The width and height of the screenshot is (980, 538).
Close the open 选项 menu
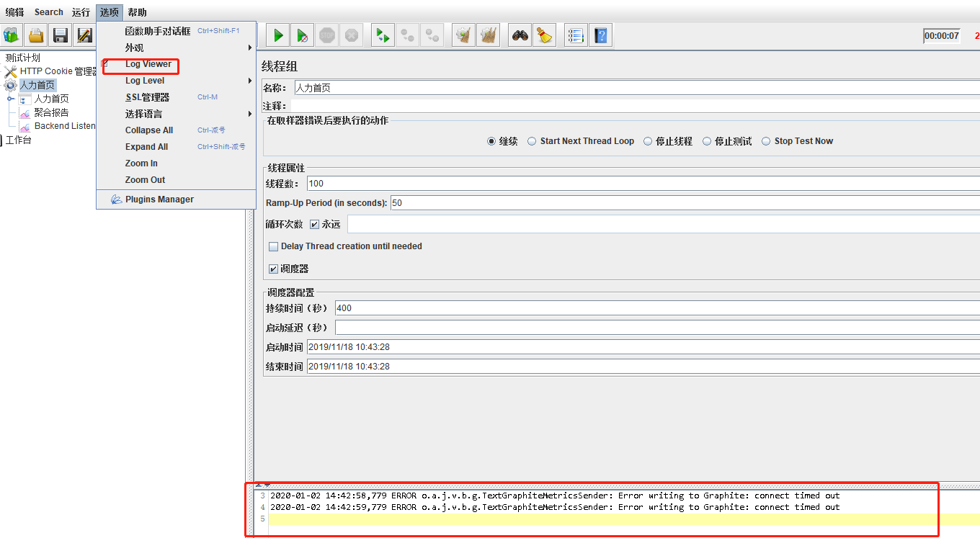click(110, 12)
